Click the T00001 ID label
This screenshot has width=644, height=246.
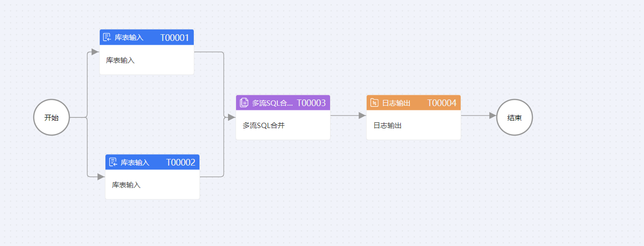click(x=175, y=37)
